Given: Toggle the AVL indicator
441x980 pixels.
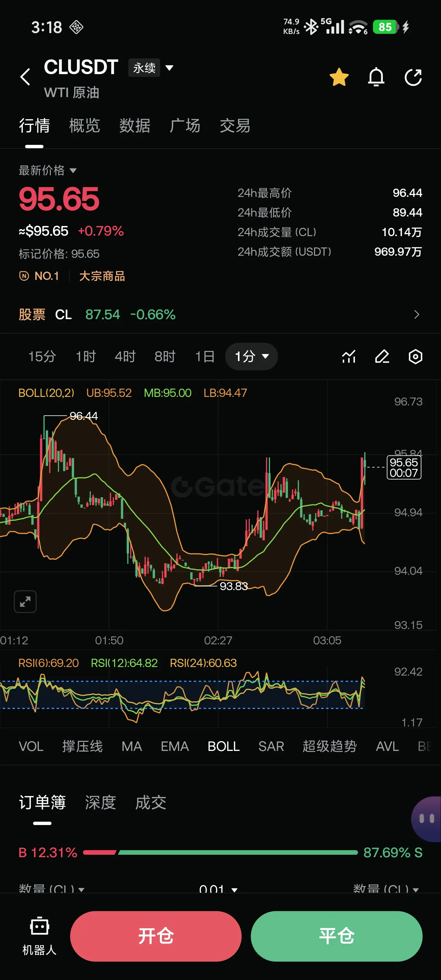Looking at the screenshot, I should pyautogui.click(x=387, y=746).
